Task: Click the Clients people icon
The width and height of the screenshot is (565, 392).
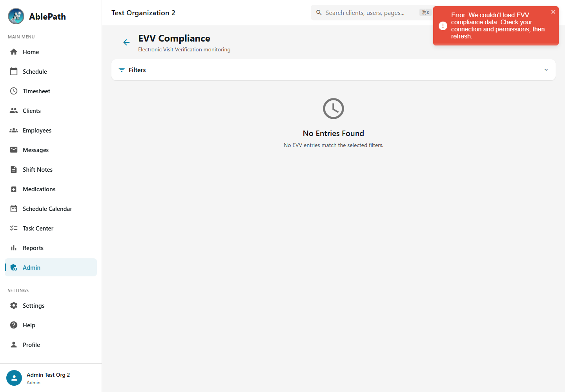Action: pyautogui.click(x=14, y=111)
